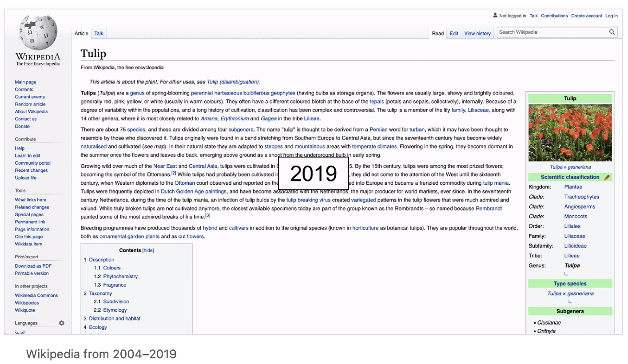This screenshot has width=628, height=364.
Task: Jump to 1.3 Fragrance section
Action: tap(115, 285)
